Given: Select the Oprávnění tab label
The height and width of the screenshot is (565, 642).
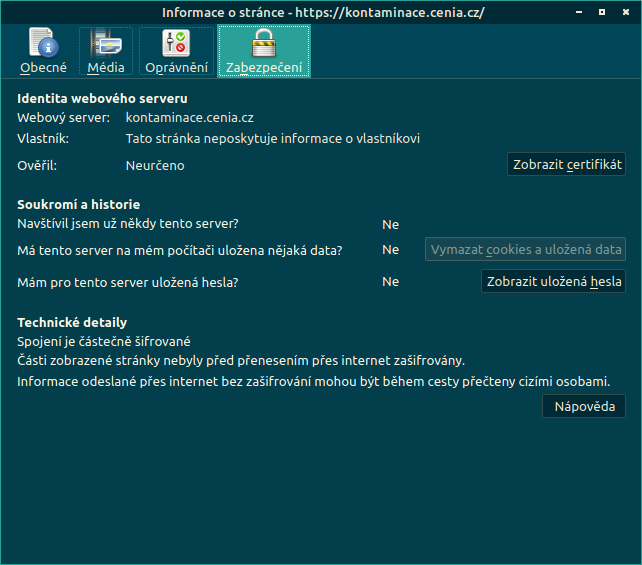Looking at the screenshot, I should (176, 68).
